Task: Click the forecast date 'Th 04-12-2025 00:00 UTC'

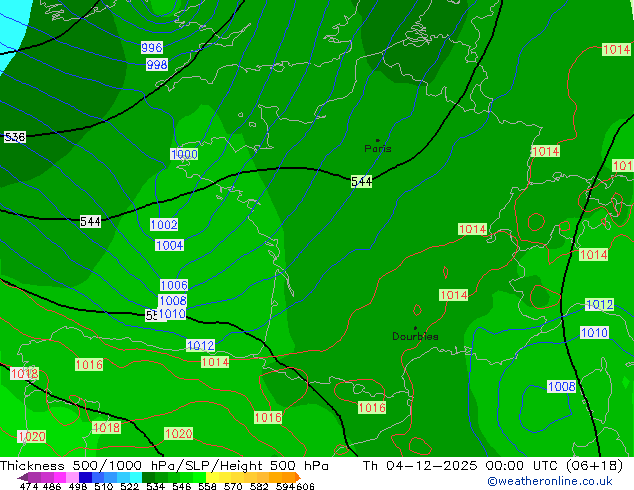Action: [463, 466]
